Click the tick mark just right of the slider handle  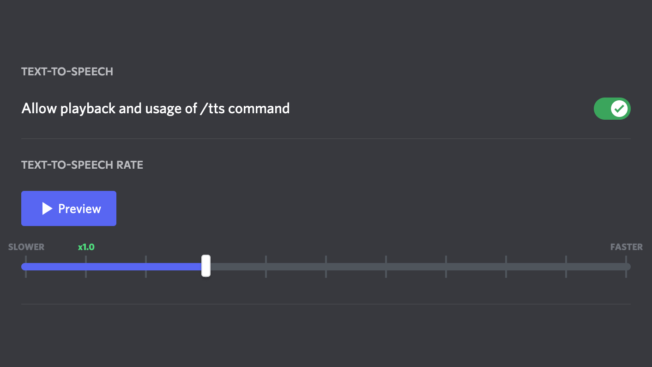(x=266, y=266)
